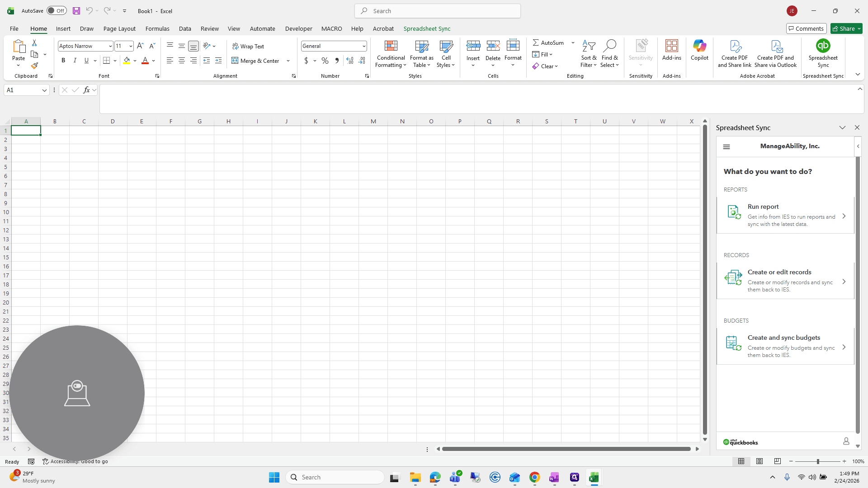Toggle Bold formatting
This screenshot has width=868, height=488.
63,61
